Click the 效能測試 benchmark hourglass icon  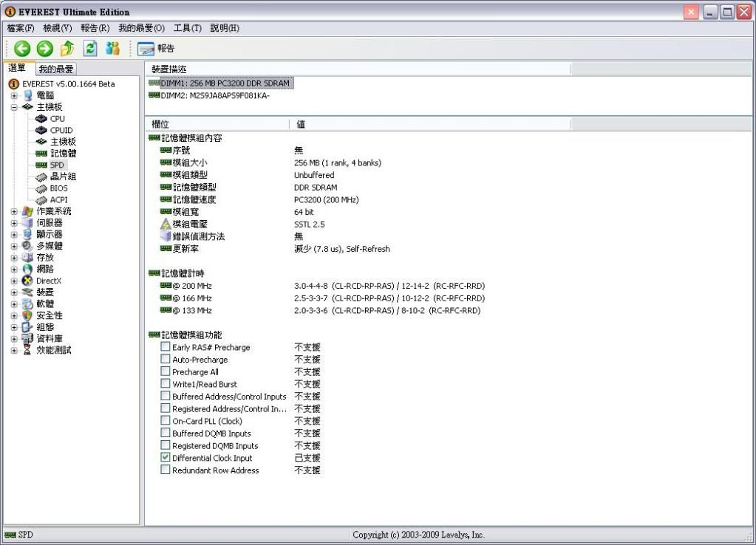point(27,350)
